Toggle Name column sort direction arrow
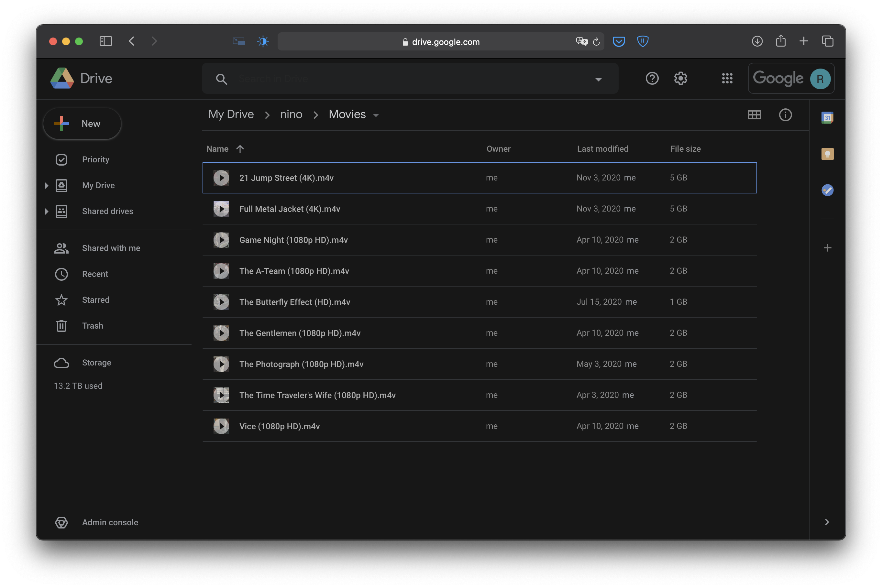Viewport: 882px width, 588px height. click(240, 149)
